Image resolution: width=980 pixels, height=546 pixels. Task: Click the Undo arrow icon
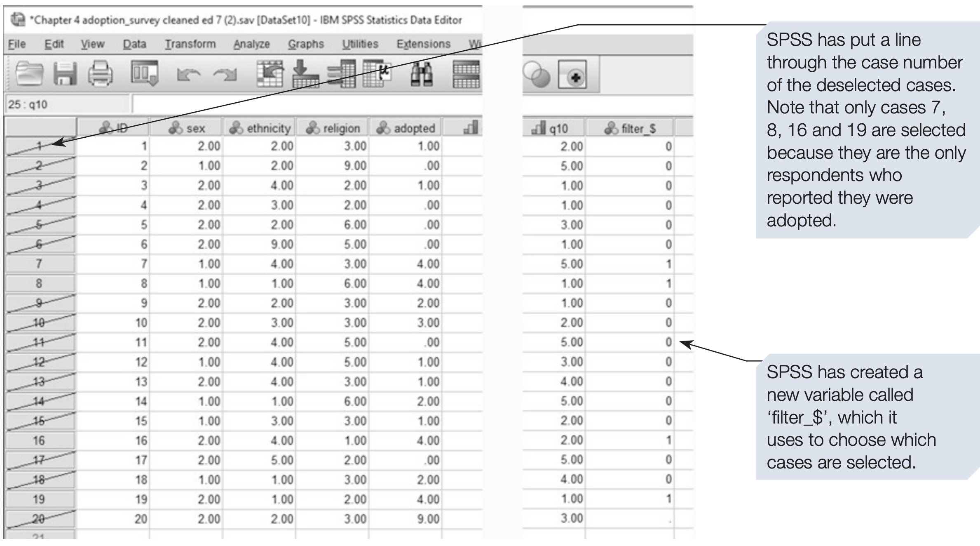[x=188, y=75]
